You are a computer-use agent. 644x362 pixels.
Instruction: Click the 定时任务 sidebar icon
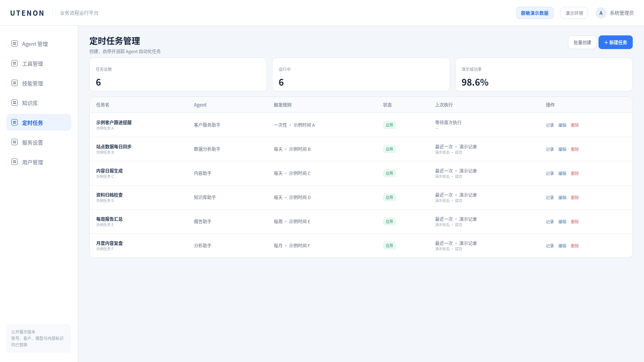(14, 122)
